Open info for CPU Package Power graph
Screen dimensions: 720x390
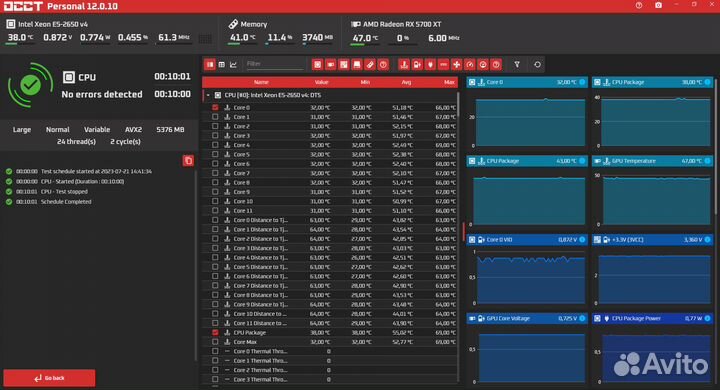click(x=708, y=318)
